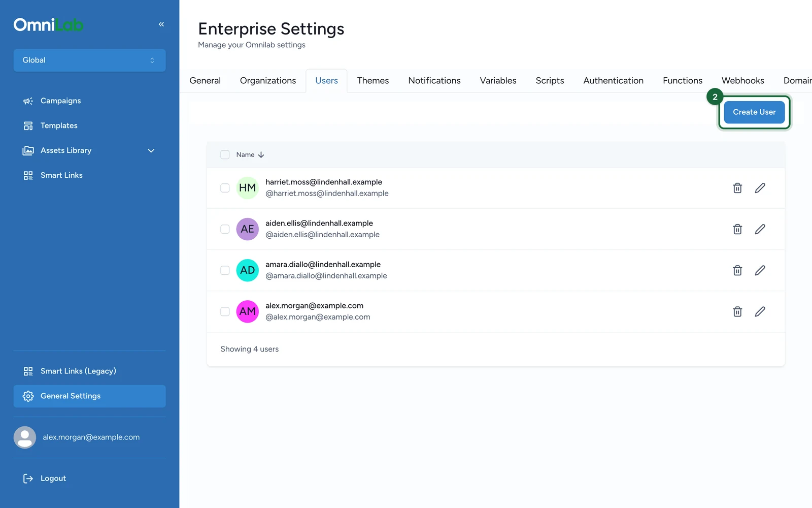Edit user aiden.ellis with pencil icon
The width and height of the screenshot is (812, 508).
(760, 229)
